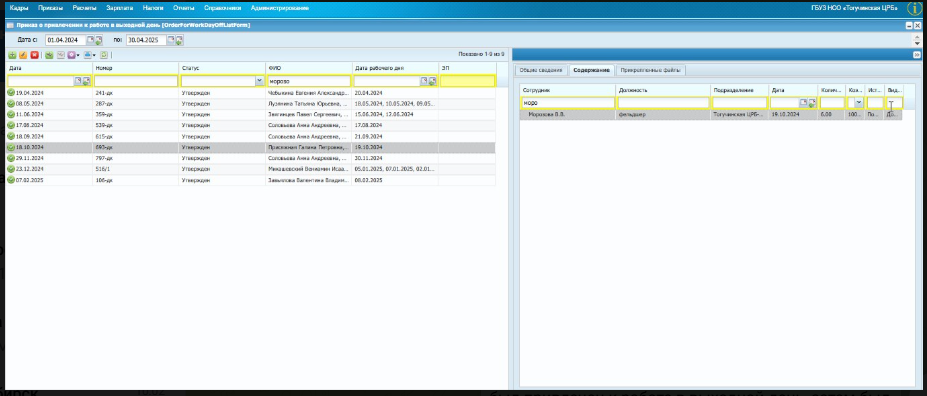This screenshot has width=927, height=396.
Task: Open the Статус filter dropdown
Action: [x=259, y=81]
